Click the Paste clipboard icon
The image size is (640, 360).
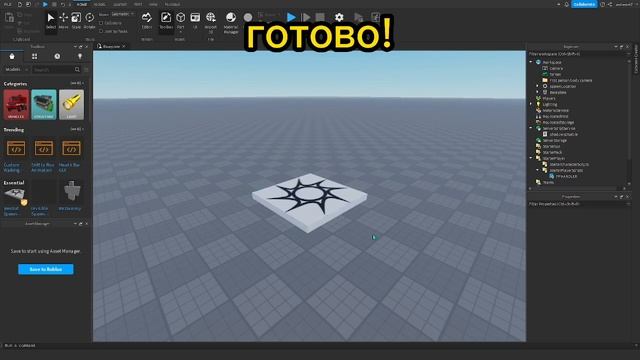[x=9, y=18]
